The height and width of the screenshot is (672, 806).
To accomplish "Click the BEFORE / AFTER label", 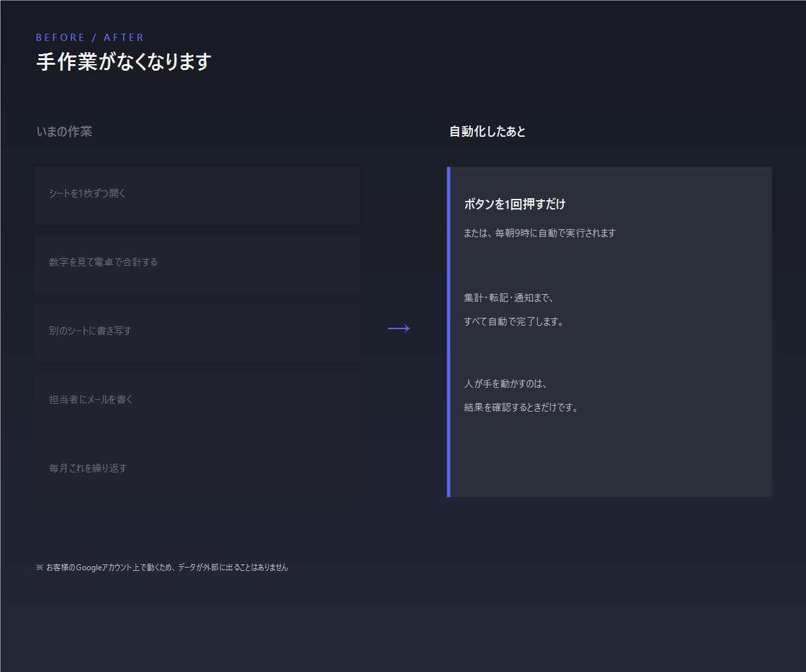I will tap(90, 38).
